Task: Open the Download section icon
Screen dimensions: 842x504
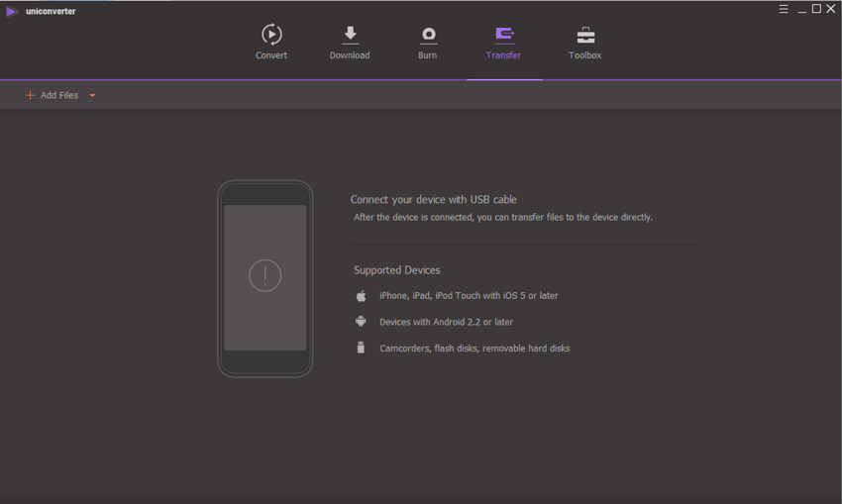Action: pos(350,35)
